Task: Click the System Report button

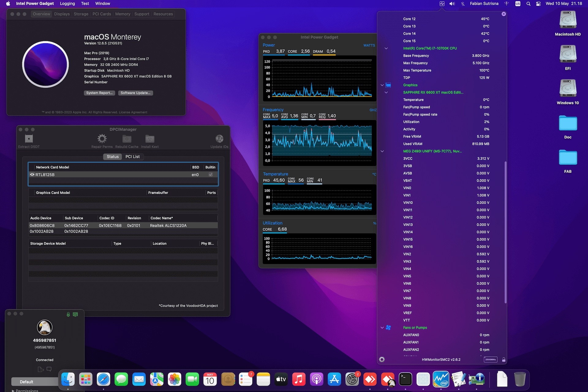Action: point(100,93)
